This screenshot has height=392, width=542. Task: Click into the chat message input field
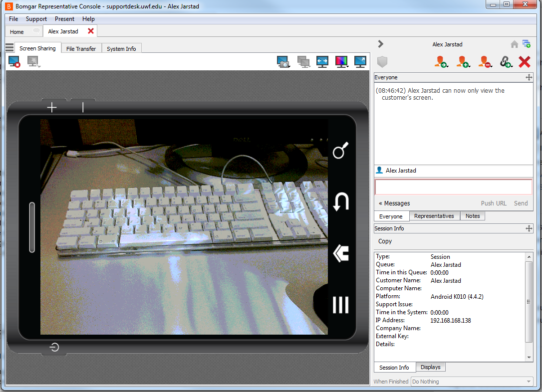click(453, 187)
